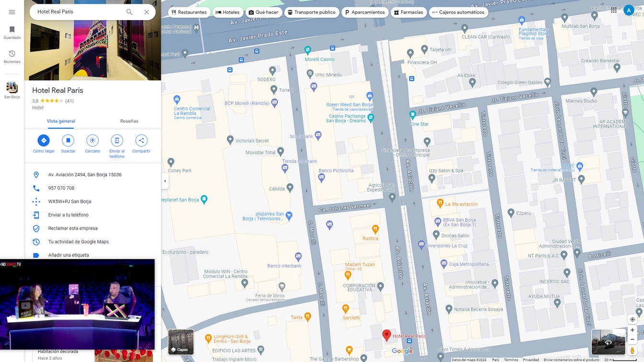This screenshot has width=644, height=362.
Task: Click Enviar a tu teléfono row
Action: [x=92, y=215]
